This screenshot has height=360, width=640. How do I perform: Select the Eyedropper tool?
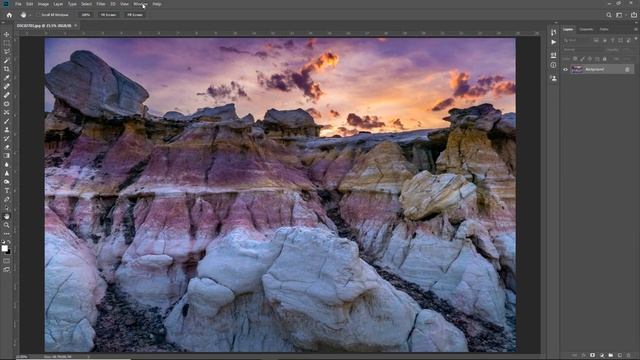7,78
